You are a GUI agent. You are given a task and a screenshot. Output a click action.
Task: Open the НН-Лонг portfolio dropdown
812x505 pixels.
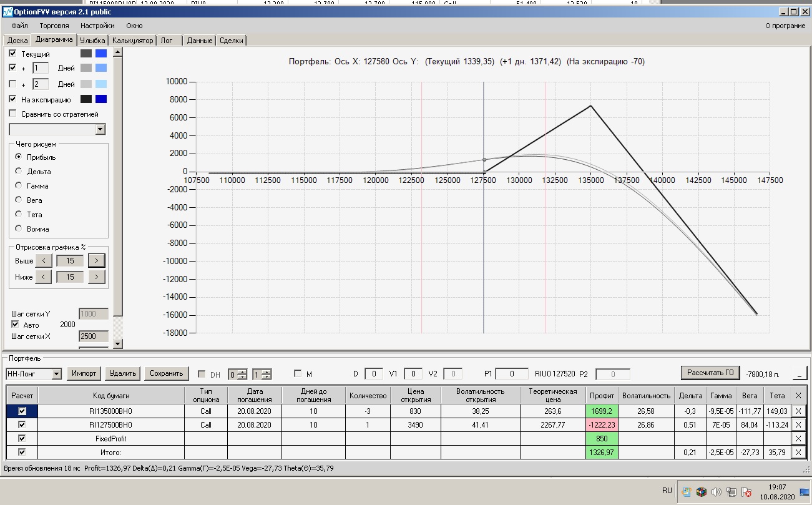tap(57, 374)
